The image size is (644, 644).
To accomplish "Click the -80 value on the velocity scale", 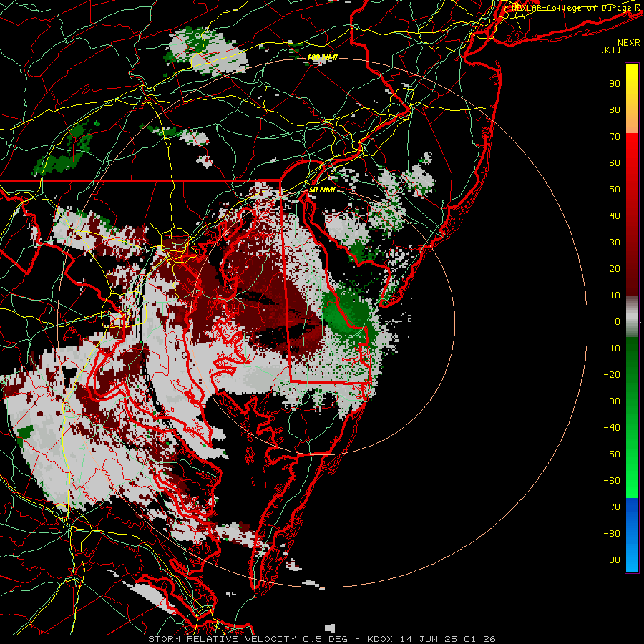I will 612,534.
